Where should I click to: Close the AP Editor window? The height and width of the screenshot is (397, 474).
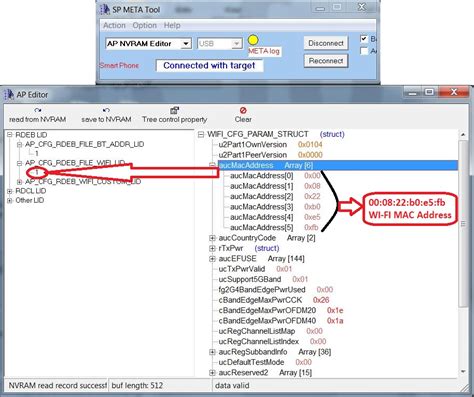454,92
